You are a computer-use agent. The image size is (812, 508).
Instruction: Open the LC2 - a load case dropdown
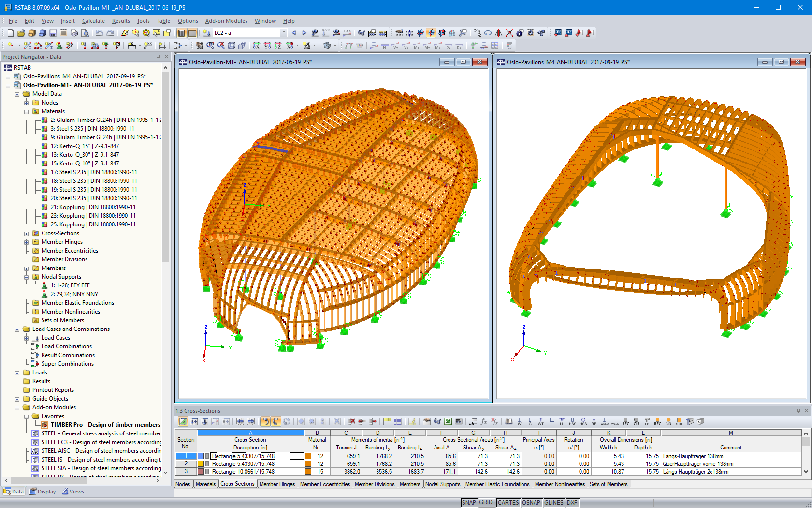(x=284, y=32)
